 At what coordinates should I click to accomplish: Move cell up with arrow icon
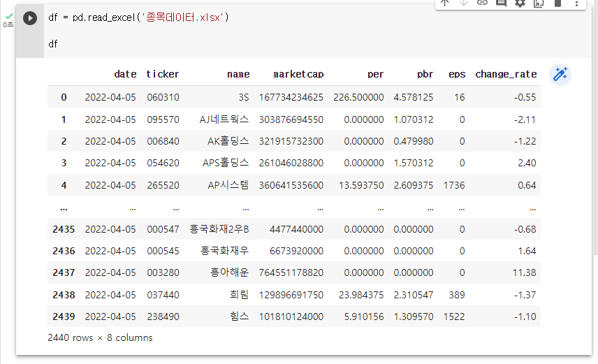[x=445, y=3]
